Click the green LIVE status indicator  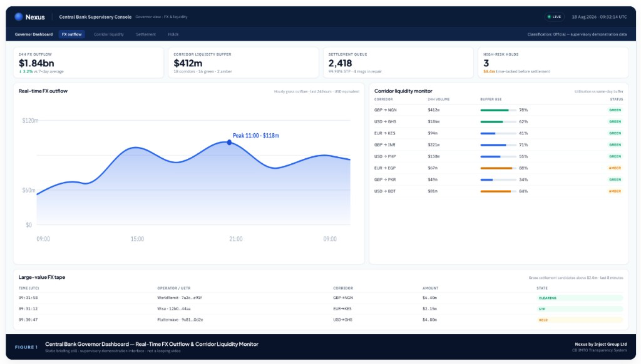pyautogui.click(x=555, y=17)
